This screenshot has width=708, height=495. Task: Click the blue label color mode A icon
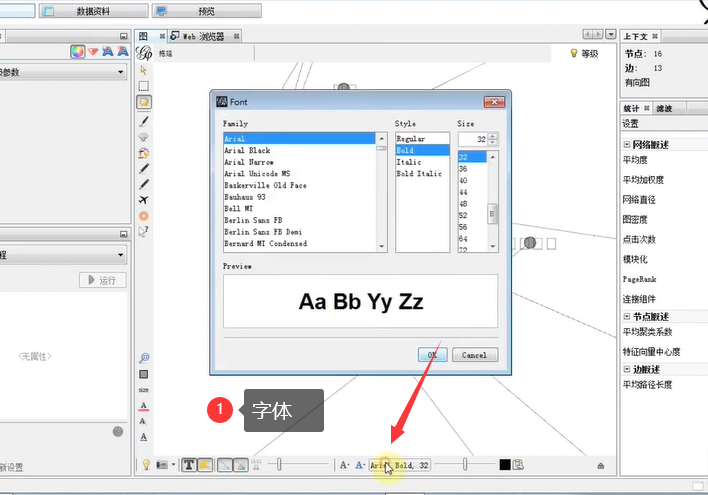click(x=360, y=465)
